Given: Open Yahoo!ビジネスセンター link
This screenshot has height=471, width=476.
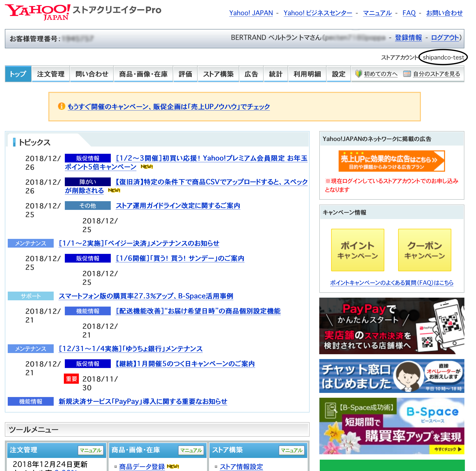Looking at the screenshot, I should coord(318,13).
